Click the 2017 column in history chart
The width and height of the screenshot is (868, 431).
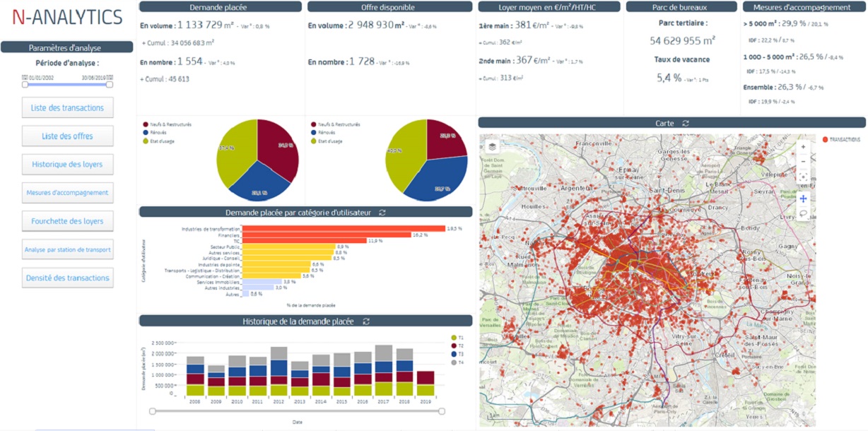point(384,370)
